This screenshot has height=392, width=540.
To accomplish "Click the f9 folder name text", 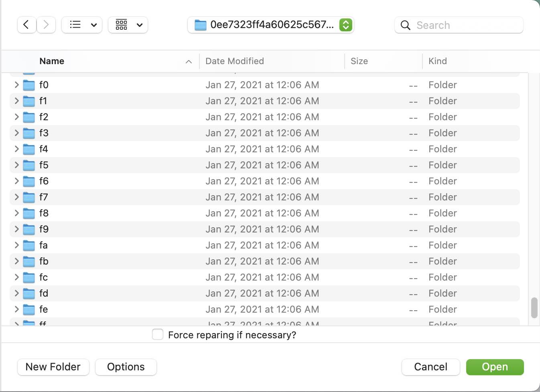I will (x=44, y=229).
